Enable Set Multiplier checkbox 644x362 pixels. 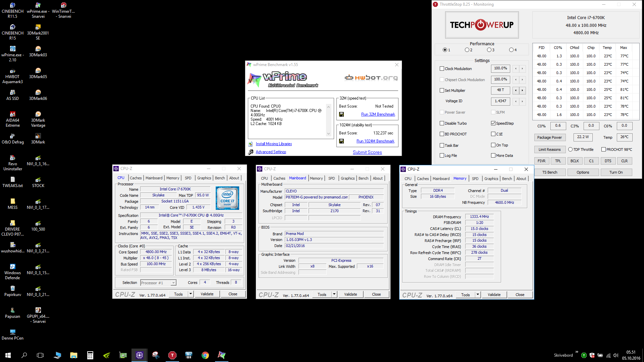click(x=442, y=90)
